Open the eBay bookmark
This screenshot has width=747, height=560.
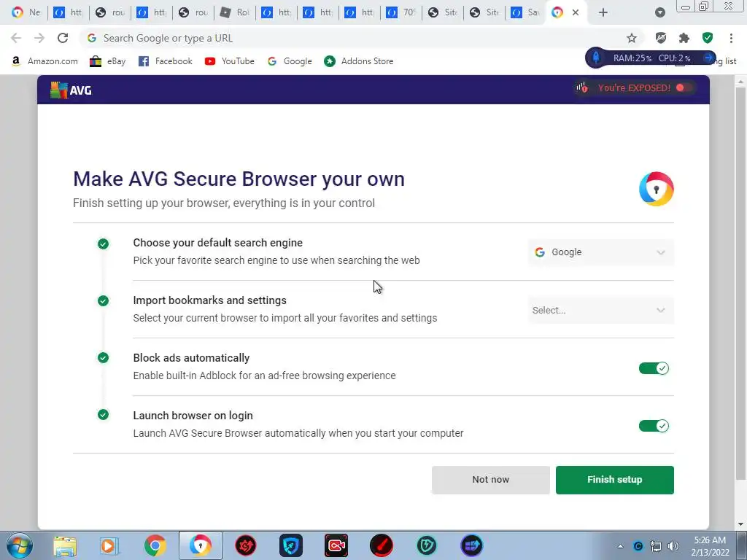[x=108, y=61]
